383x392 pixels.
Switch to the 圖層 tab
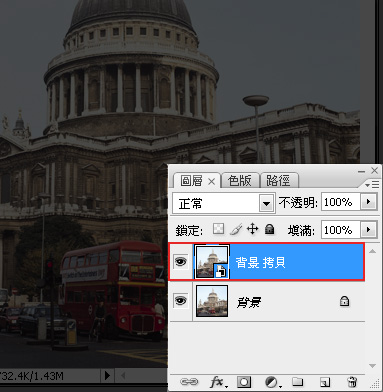pyautogui.click(x=191, y=181)
